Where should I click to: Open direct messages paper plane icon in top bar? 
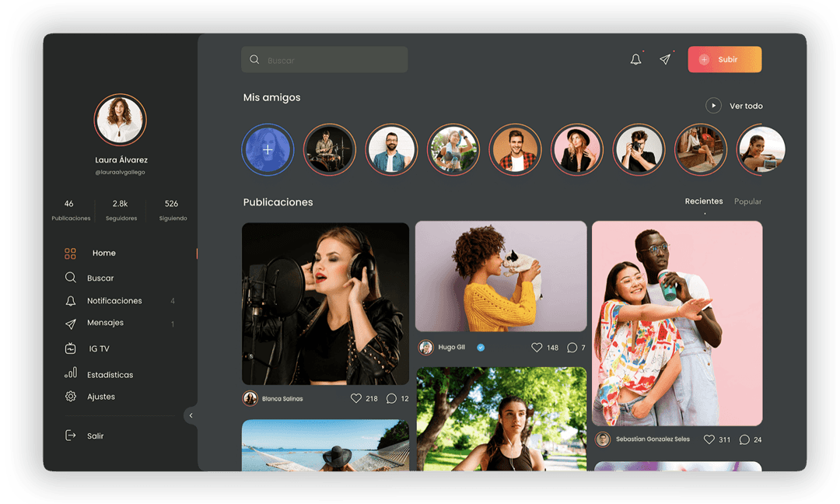(x=665, y=60)
